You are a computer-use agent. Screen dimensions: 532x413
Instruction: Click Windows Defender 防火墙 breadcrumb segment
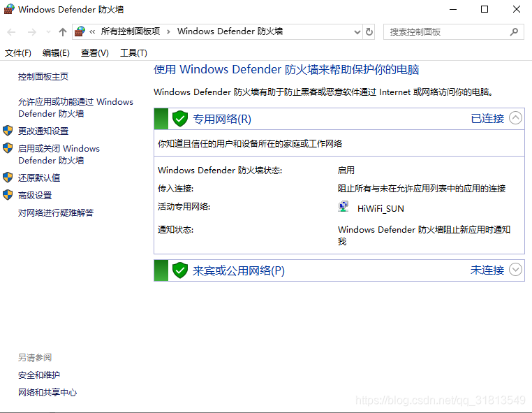point(230,31)
